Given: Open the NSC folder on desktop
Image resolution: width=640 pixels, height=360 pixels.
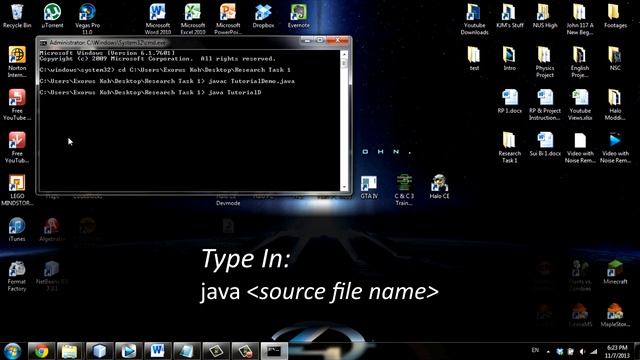Looking at the screenshot, I should 615,59.
